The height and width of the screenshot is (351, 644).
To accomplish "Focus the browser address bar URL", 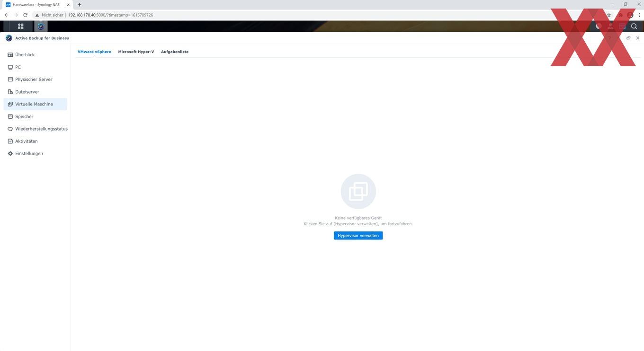I will pyautogui.click(x=110, y=15).
